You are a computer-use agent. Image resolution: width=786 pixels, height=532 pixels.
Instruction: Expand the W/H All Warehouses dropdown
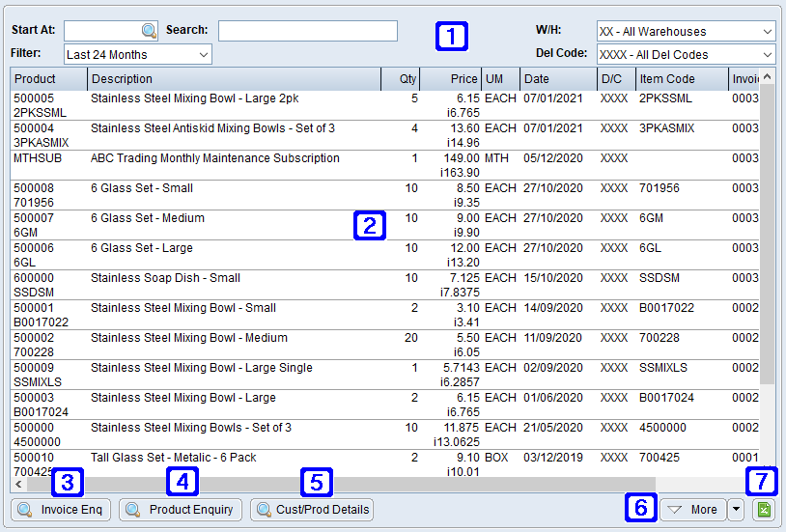(686, 32)
